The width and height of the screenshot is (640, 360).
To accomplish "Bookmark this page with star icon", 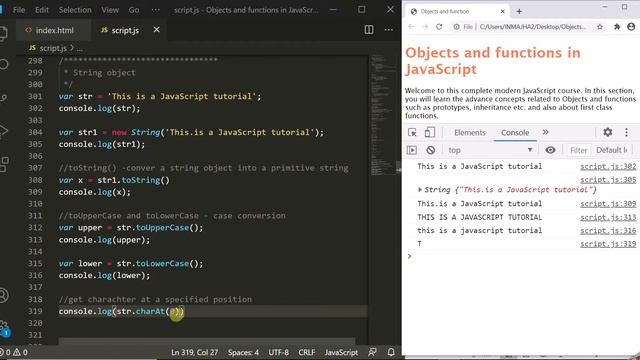I will (600, 27).
